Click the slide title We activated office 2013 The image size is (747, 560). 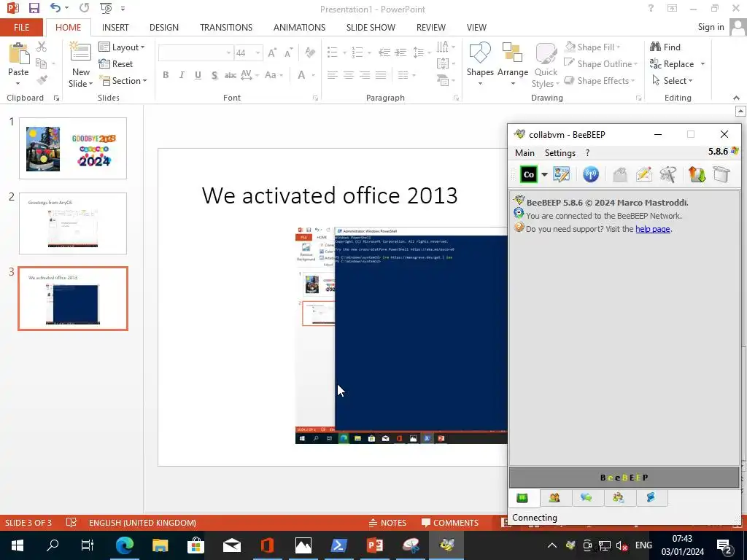click(x=330, y=195)
